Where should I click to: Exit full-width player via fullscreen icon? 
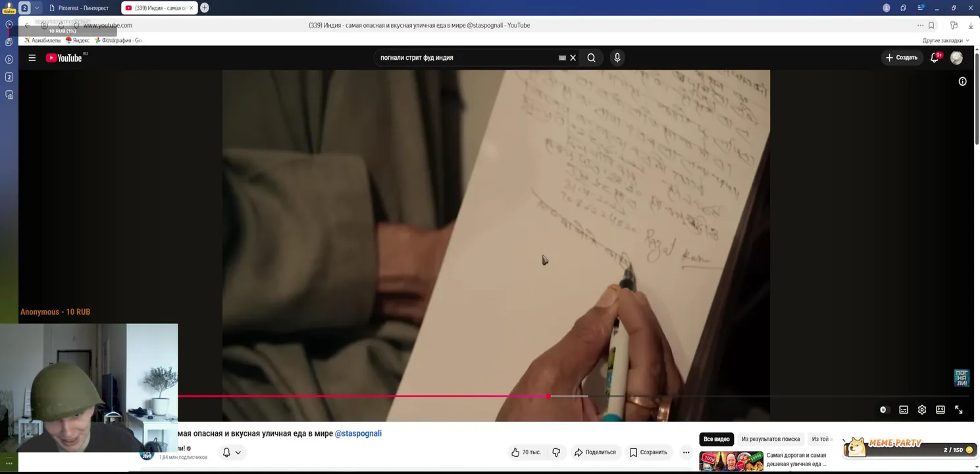[x=959, y=409]
